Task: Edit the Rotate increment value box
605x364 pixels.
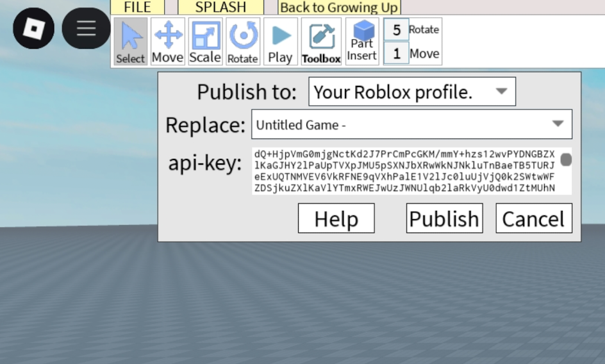Action: click(396, 30)
